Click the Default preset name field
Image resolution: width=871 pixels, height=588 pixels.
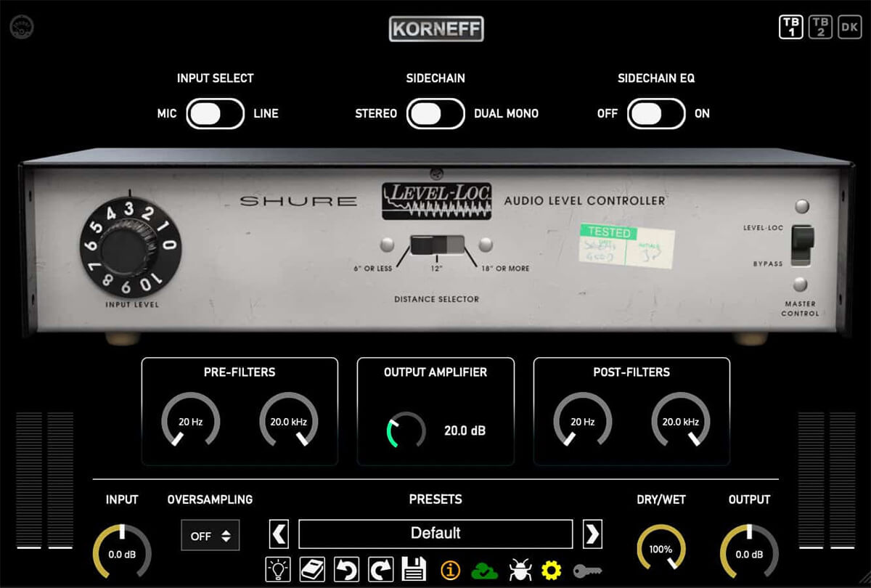pos(435,534)
